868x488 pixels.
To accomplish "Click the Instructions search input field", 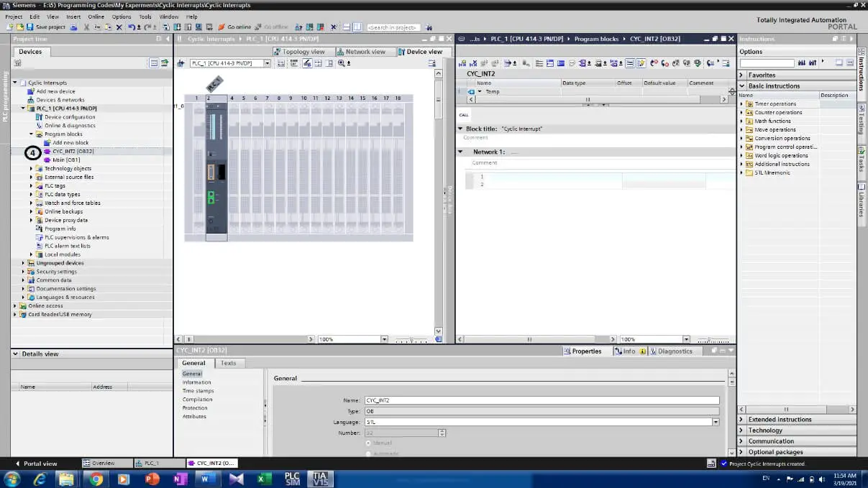I will tap(767, 63).
